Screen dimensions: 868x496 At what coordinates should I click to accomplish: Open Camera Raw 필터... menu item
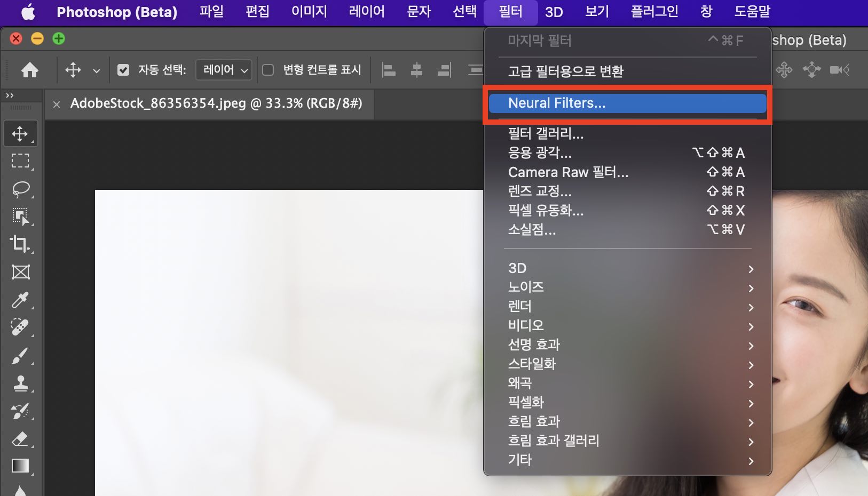(627, 172)
